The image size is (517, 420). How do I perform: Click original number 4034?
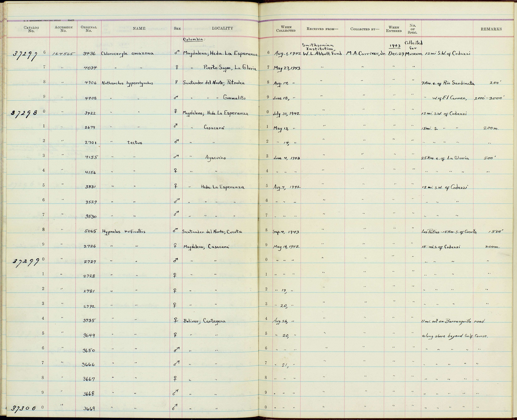90,68
